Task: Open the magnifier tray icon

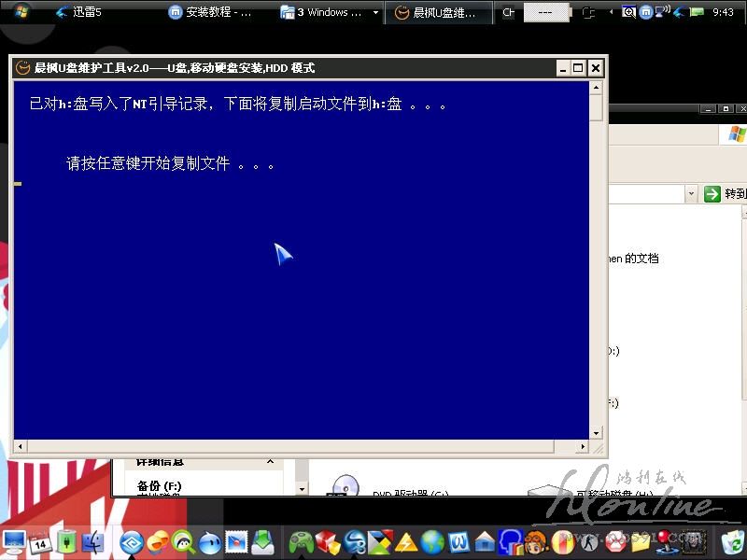Action: (x=628, y=12)
